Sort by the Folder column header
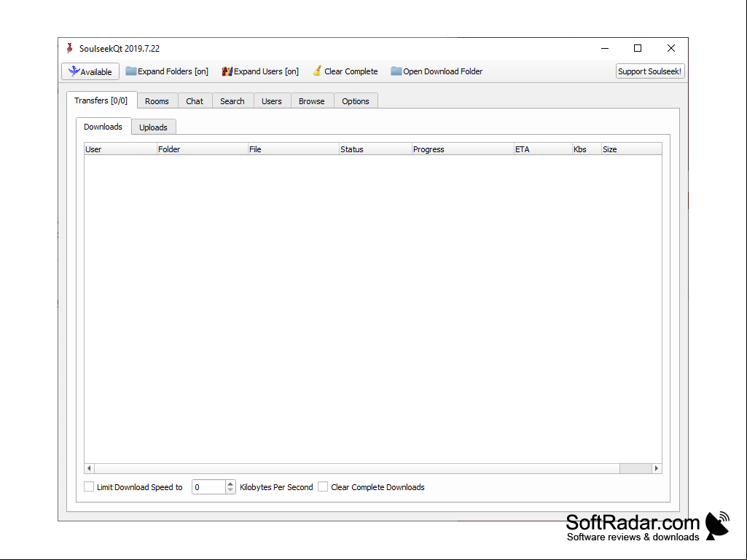Screen dimensions: 747x560 (203, 149)
